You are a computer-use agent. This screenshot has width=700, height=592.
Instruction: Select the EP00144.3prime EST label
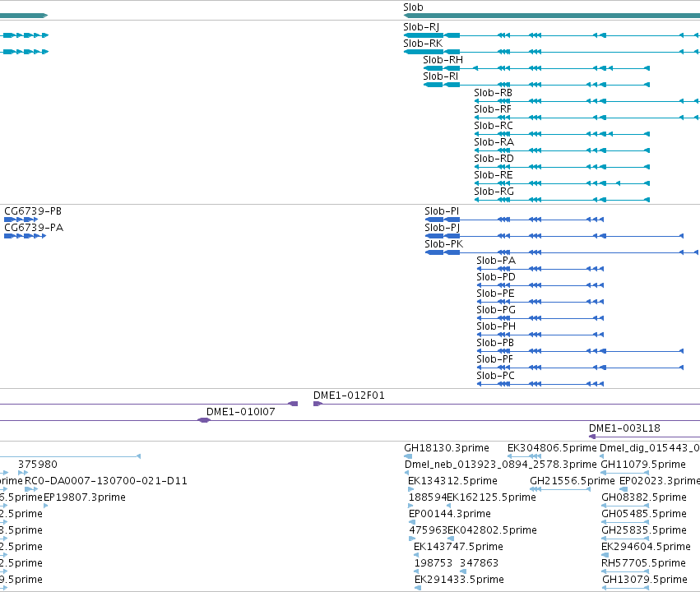(x=450, y=514)
